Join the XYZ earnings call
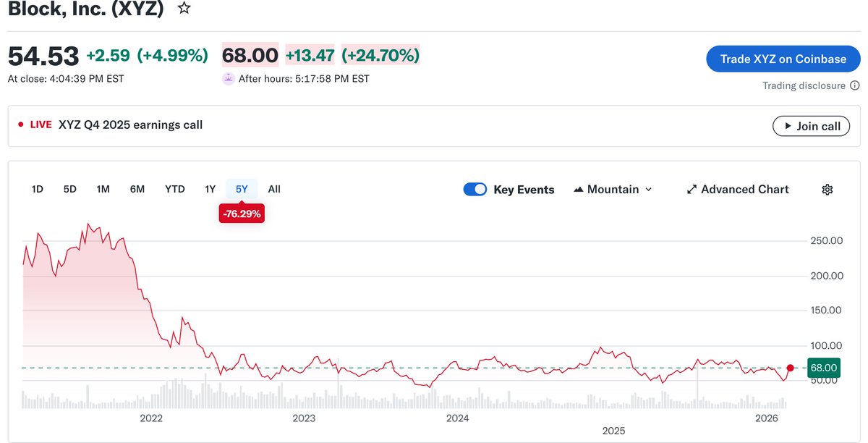This screenshot has height=443, width=868. coord(810,126)
